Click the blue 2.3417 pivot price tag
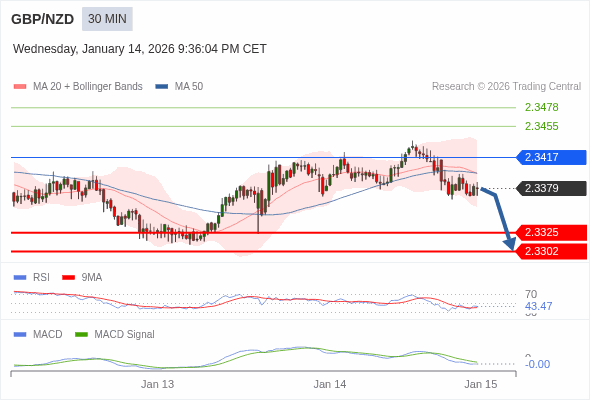Screen dimensions: 590x400 pyautogui.click(x=551, y=157)
